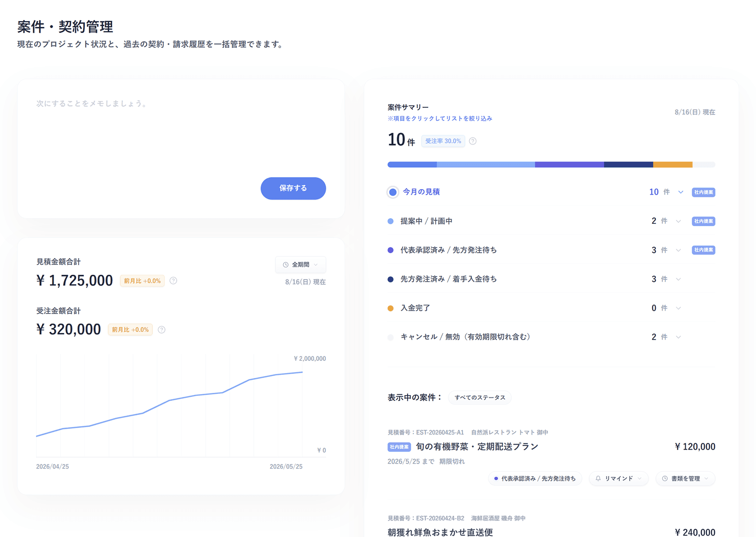The width and height of the screenshot is (756, 537).
Task: Click 今月の見積 label
Action: (421, 192)
